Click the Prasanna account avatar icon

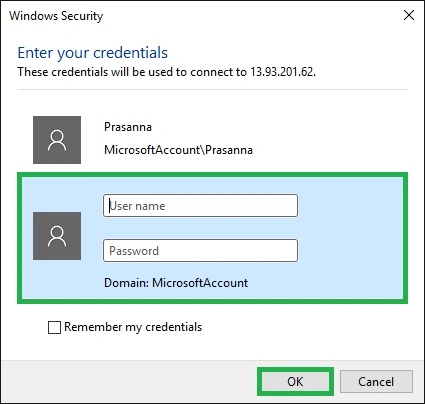coord(57,140)
